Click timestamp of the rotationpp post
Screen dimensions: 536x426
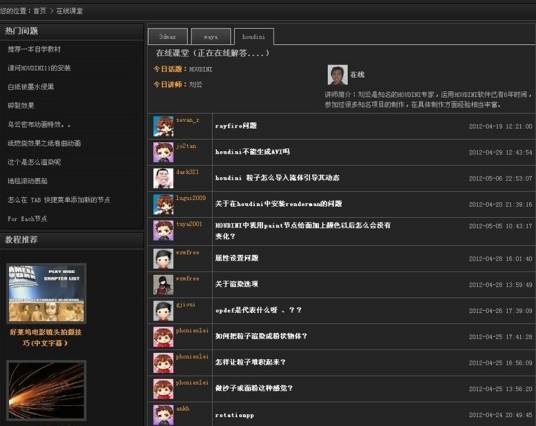pos(500,415)
